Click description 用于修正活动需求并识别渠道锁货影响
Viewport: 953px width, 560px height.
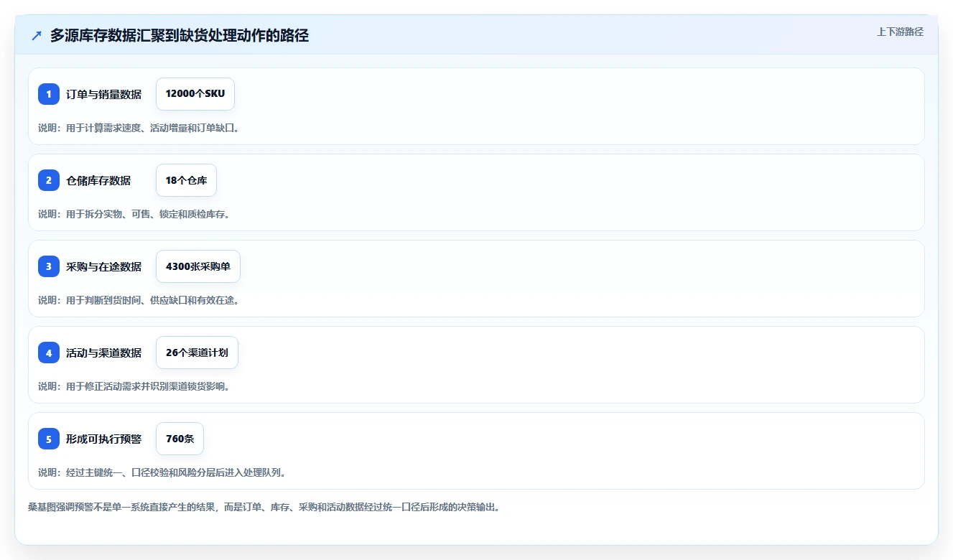(x=134, y=386)
